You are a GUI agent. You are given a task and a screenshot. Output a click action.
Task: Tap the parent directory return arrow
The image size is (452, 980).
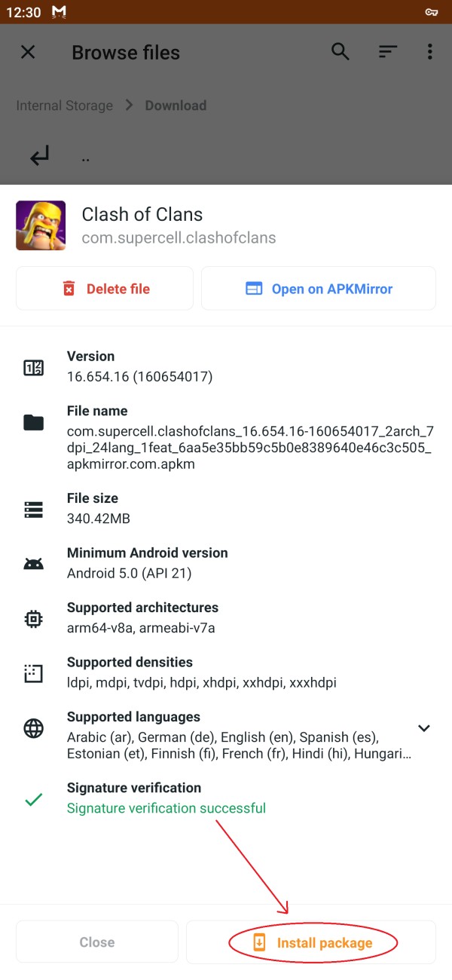(39, 157)
